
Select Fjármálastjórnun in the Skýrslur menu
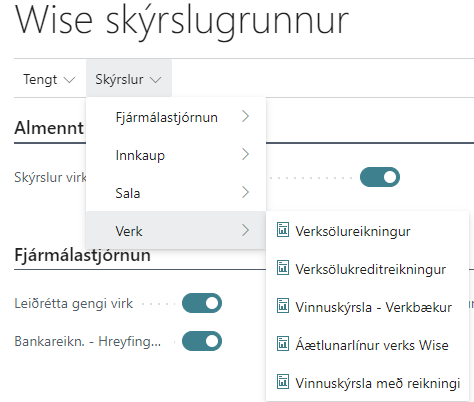[176, 117]
